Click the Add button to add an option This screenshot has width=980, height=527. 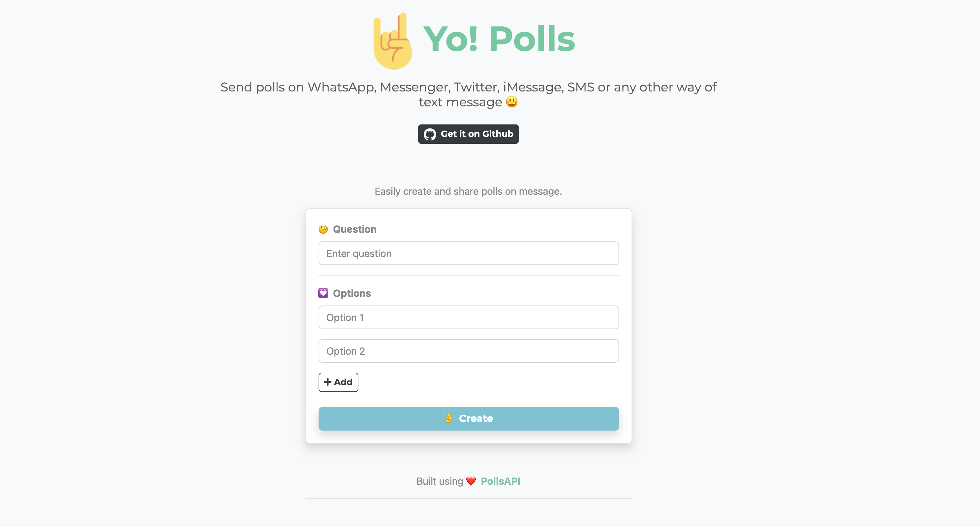tap(338, 382)
